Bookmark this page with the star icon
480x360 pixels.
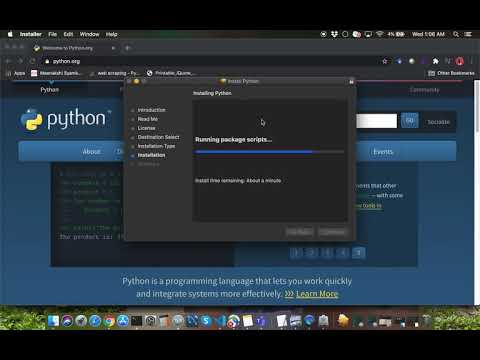pos(385,61)
